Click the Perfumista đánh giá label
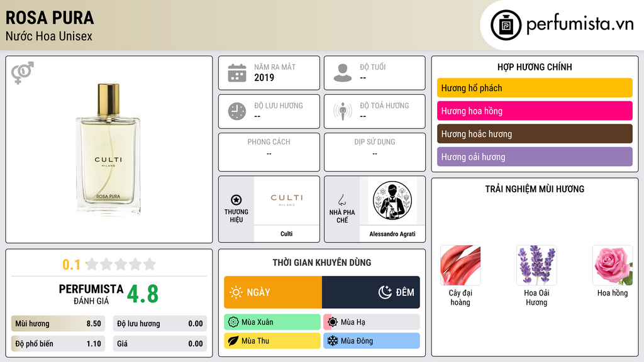This screenshot has height=362, width=644. [91, 294]
